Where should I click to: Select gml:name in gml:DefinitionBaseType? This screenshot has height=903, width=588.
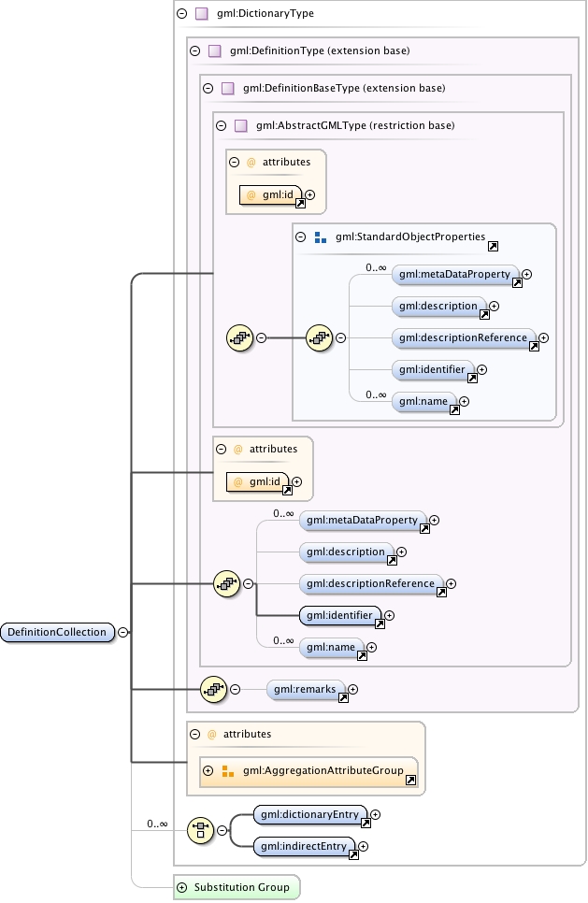click(332, 647)
